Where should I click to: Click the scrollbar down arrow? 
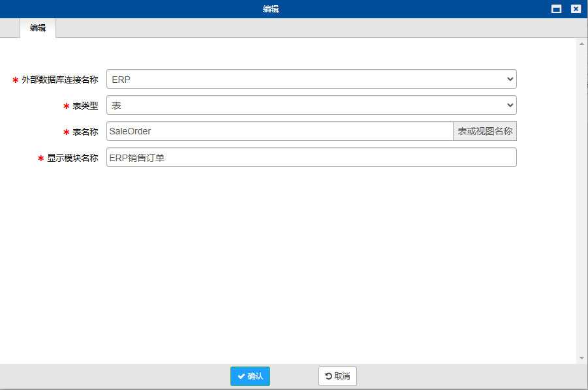coord(581,357)
